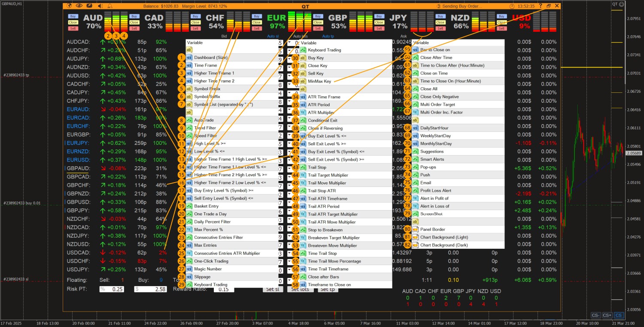
Task: Click the green up arrow for EURJPY
Action: click(x=103, y=143)
